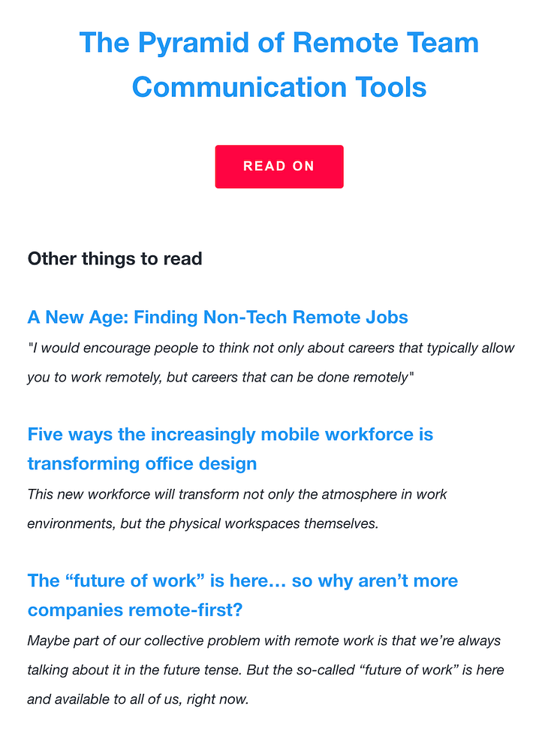Open the Pyramid of Remote Team Communication Tools headline
The height and width of the screenshot is (751, 560).
click(279, 65)
